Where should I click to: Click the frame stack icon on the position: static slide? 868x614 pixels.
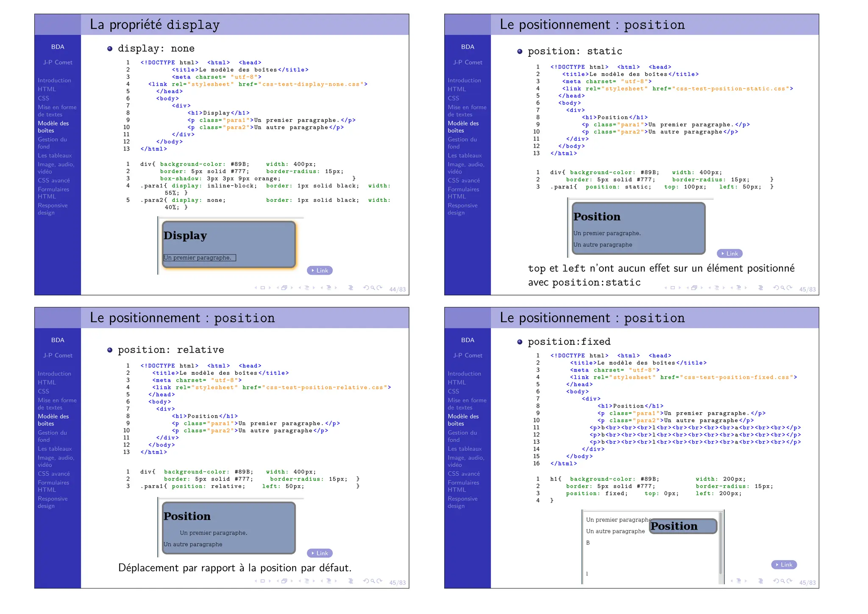[x=694, y=288]
